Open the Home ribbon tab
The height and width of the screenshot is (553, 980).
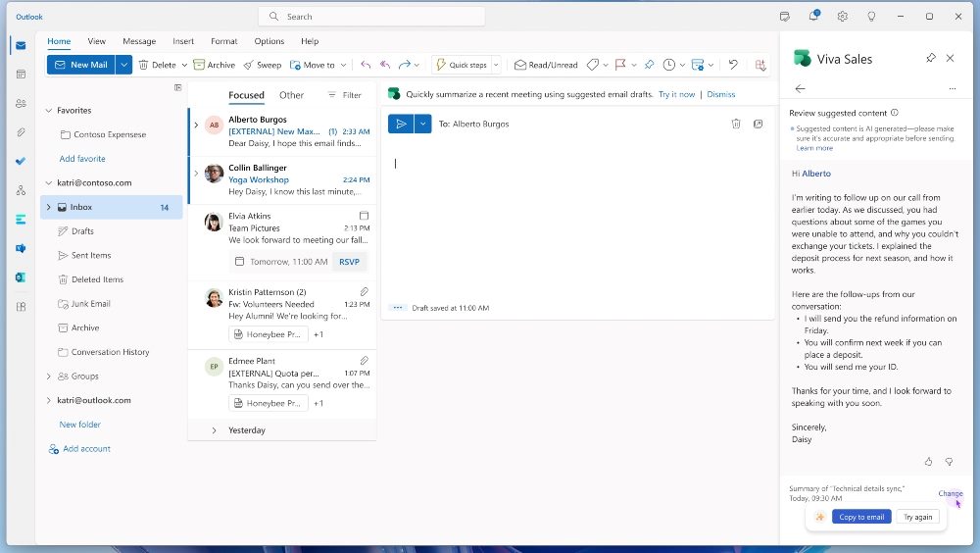[59, 41]
